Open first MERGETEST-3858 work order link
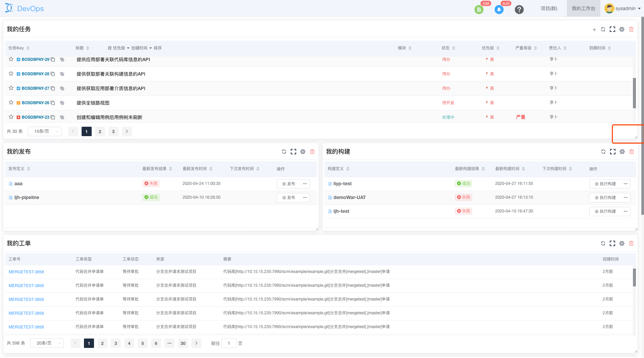The height and width of the screenshot is (358, 644). click(x=26, y=272)
